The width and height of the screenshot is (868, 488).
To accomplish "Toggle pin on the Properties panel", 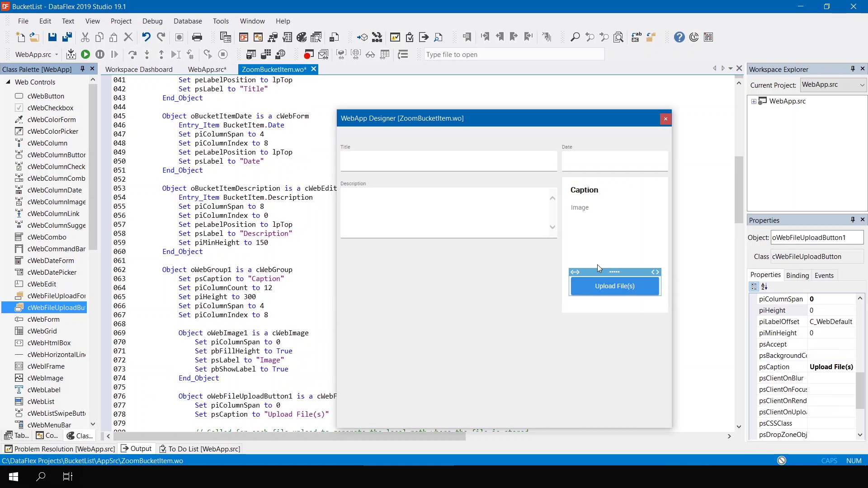I will point(853,220).
